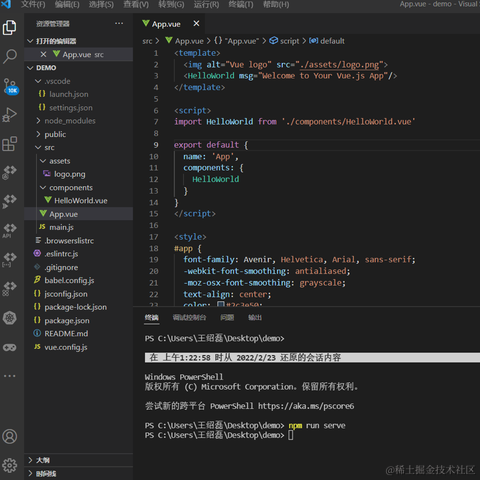Click the script breadcrumb segment
Screen dimensions: 480x480
point(289,41)
